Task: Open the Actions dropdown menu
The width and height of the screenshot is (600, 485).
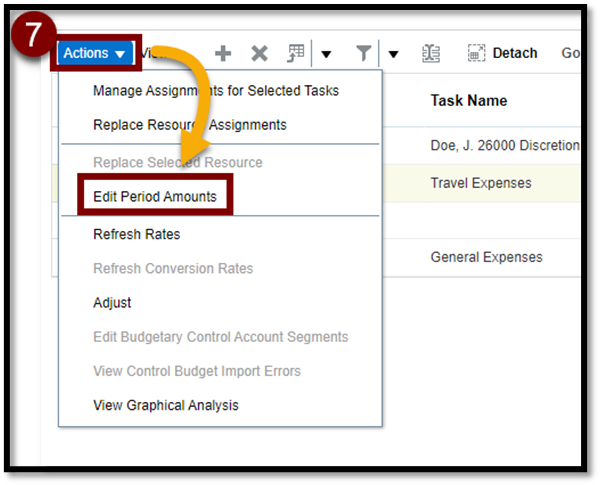Action: [95, 53]
